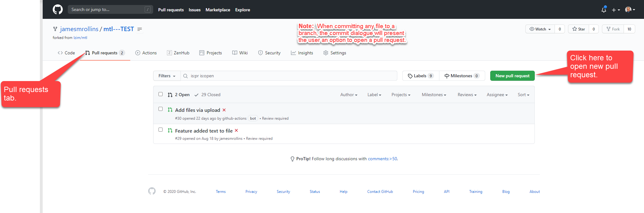
Task: Click the lightbulb ProTip icon
Action: click(292, 159)
